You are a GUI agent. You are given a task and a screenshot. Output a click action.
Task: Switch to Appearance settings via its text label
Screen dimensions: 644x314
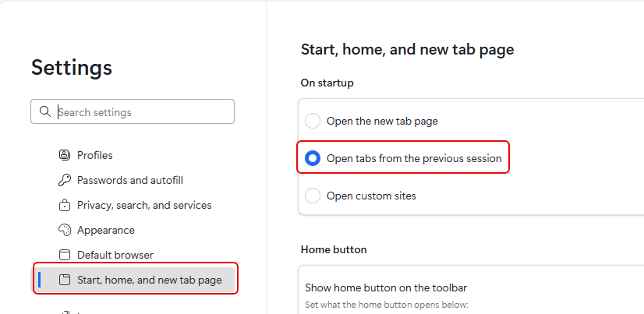105,231
